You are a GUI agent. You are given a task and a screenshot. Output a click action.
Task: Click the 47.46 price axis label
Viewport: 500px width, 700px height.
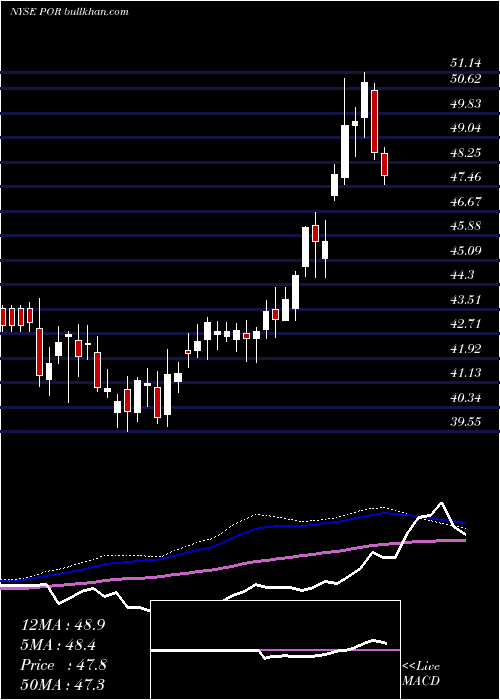pyautogui.click(x=466, y=177)
